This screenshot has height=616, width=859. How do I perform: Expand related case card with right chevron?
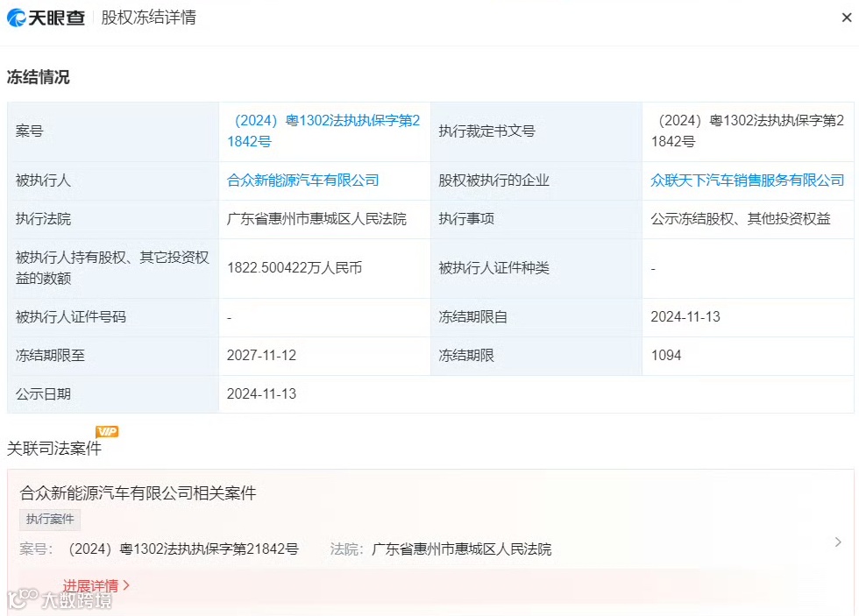(838, 542)
